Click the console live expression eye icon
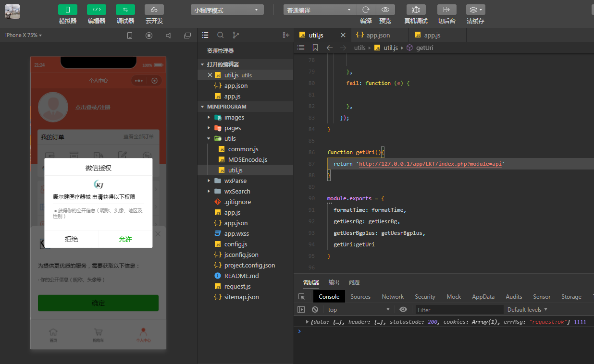Image resolution: width=594 pixels, height=364 pixels. coord(403,310)
